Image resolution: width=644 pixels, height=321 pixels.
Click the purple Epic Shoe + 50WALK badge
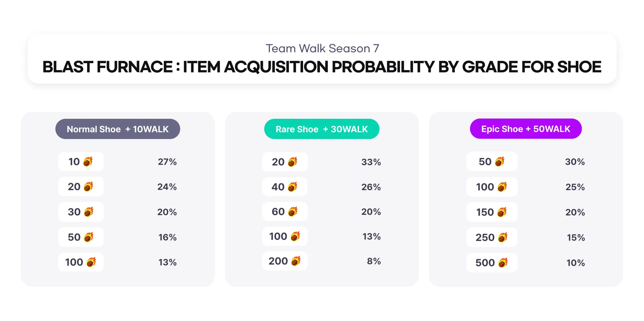click(x=526, y=129)
